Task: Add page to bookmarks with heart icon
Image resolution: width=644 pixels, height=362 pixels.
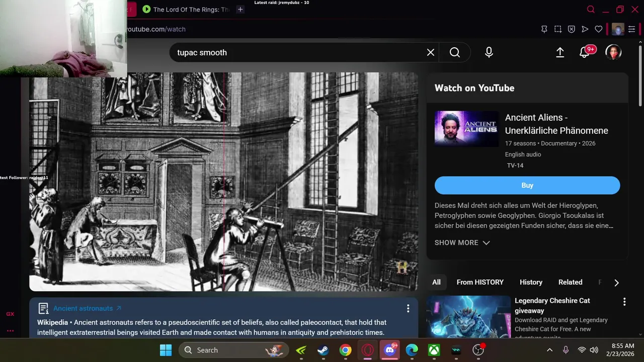Action: click(599, 29)
